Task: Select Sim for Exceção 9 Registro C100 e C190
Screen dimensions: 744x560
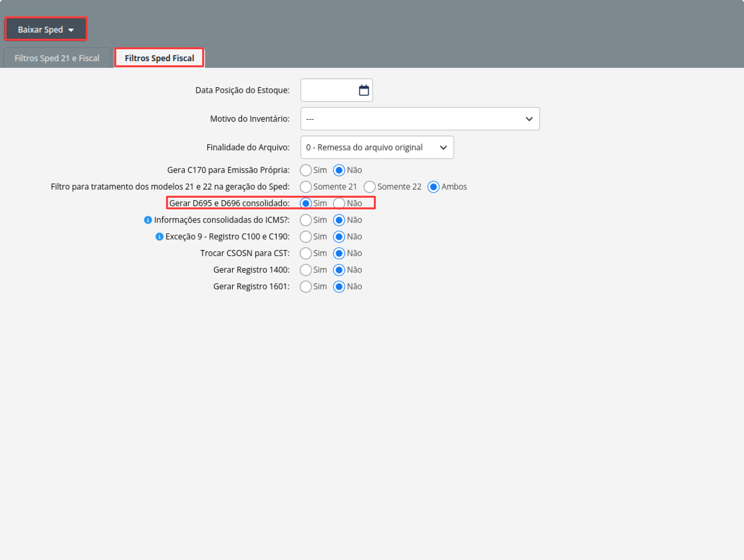Action: [x=306, y=237]
